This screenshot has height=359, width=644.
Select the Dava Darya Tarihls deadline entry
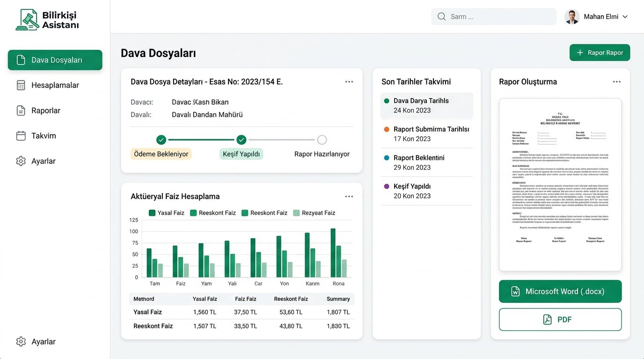click(427, 106)
